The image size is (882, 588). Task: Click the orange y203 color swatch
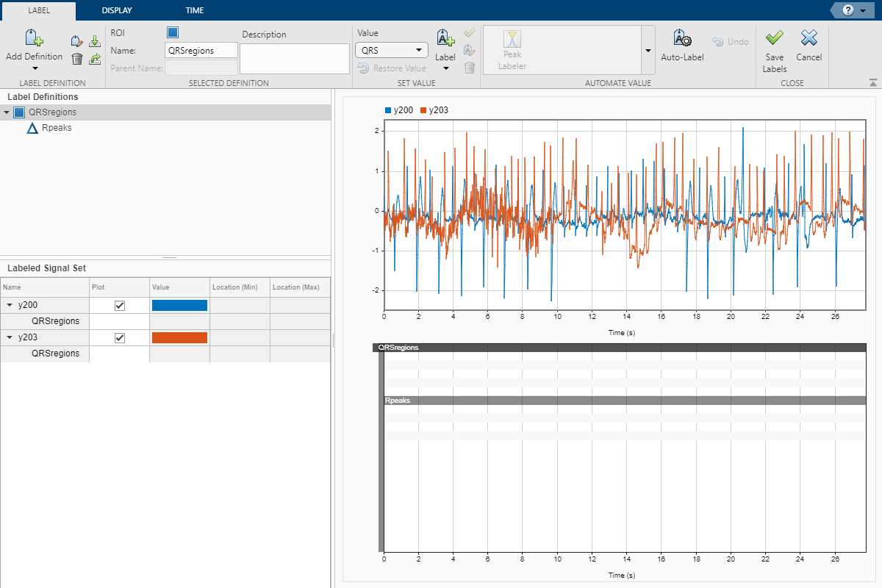click(179, 338)
